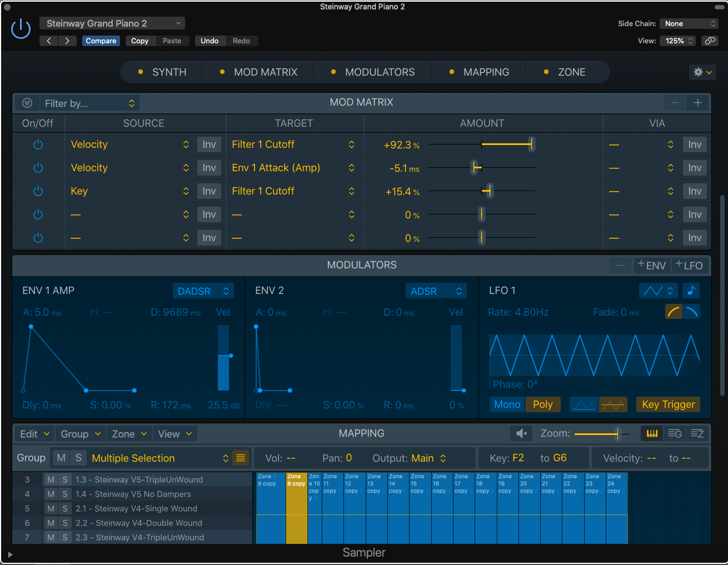Screen dimensions: 728x565
Task: Click the Compare button
Action: 101,41
